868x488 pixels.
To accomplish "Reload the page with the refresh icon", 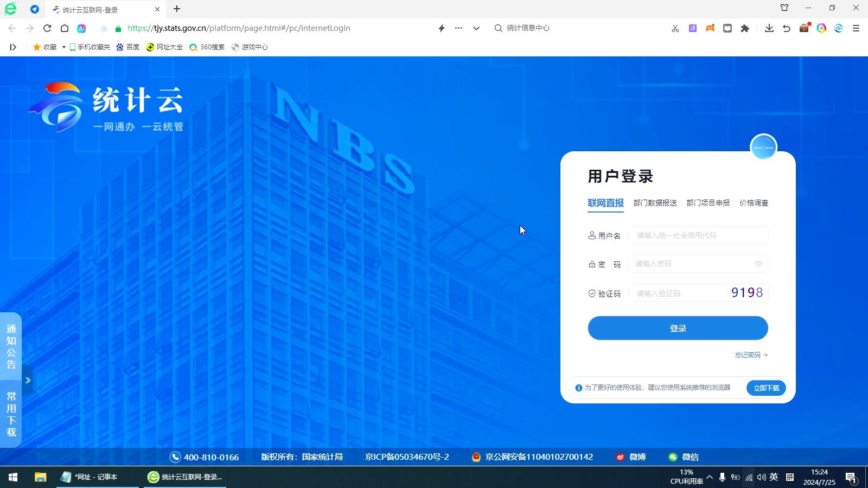I will [x=47, y=28].
